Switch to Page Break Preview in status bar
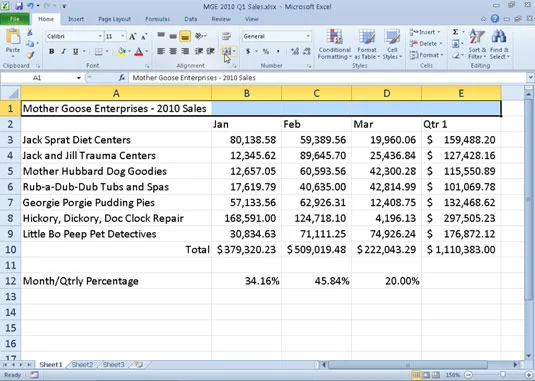535x381 pixels. click(x=436, y=375)
